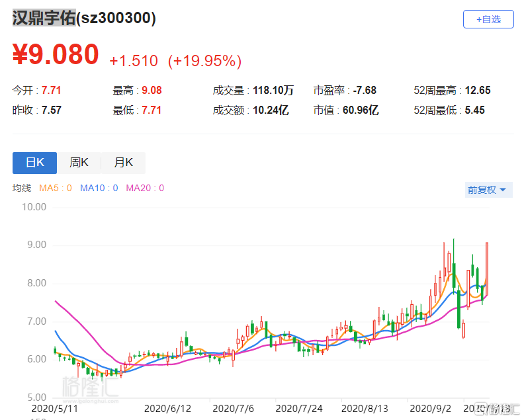Switch to the 月K monthly chart tab
Viewport: 524px width, 420px height.
click(123, 163)
